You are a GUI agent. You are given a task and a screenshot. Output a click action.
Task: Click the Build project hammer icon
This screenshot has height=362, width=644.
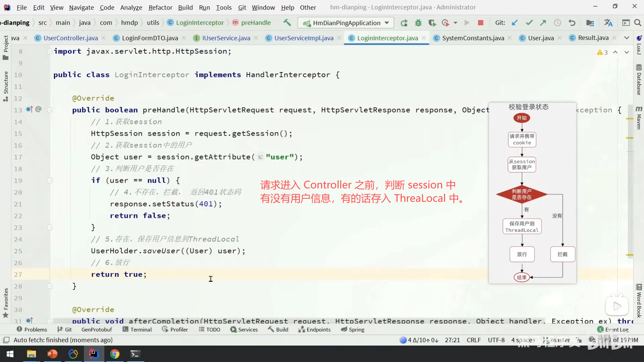pos(287,22)
